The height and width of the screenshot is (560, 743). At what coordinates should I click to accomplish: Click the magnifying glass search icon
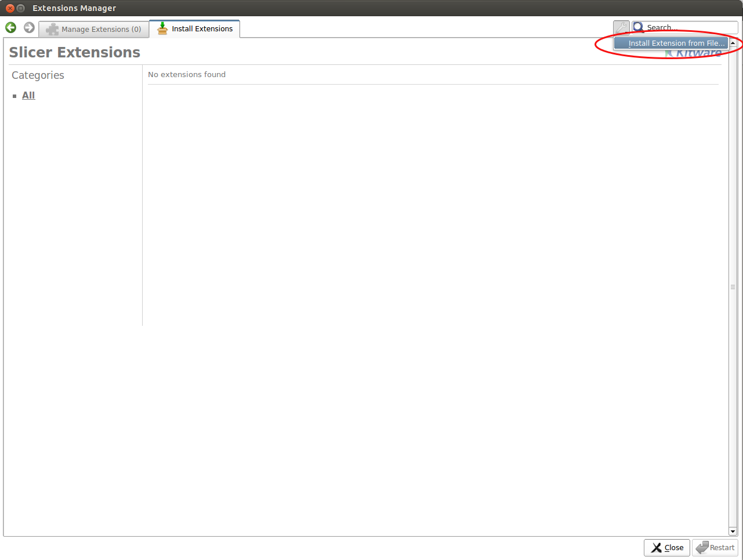click(639, 27)
